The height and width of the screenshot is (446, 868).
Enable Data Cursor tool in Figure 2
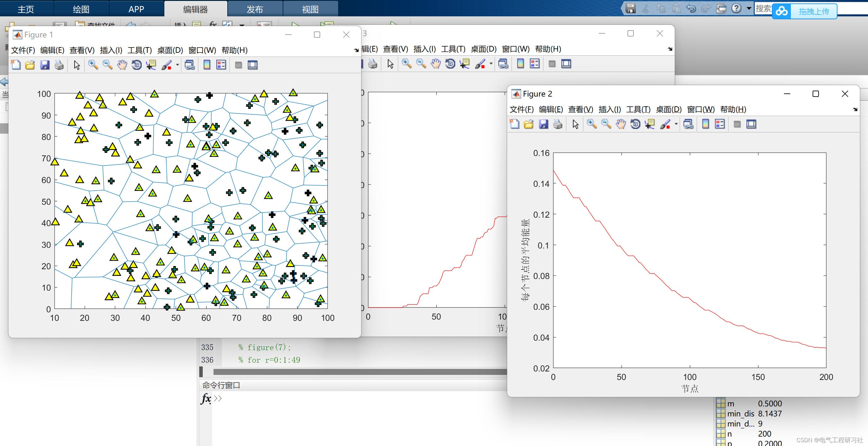tap(650, 124)
